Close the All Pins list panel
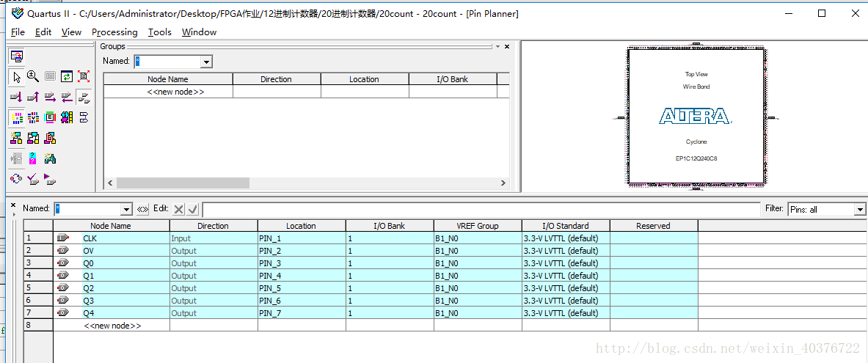Viewport: 868px width, 363px height. (x=13, y=205)
